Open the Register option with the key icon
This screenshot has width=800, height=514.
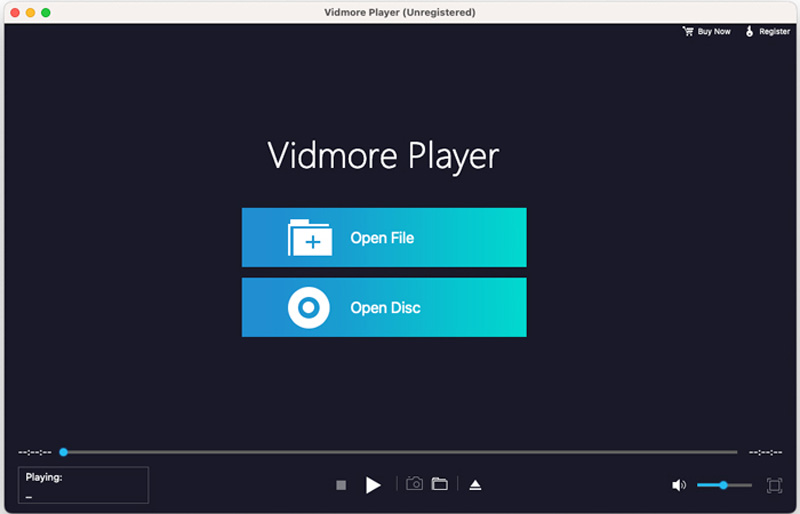(x=768, y=32)
